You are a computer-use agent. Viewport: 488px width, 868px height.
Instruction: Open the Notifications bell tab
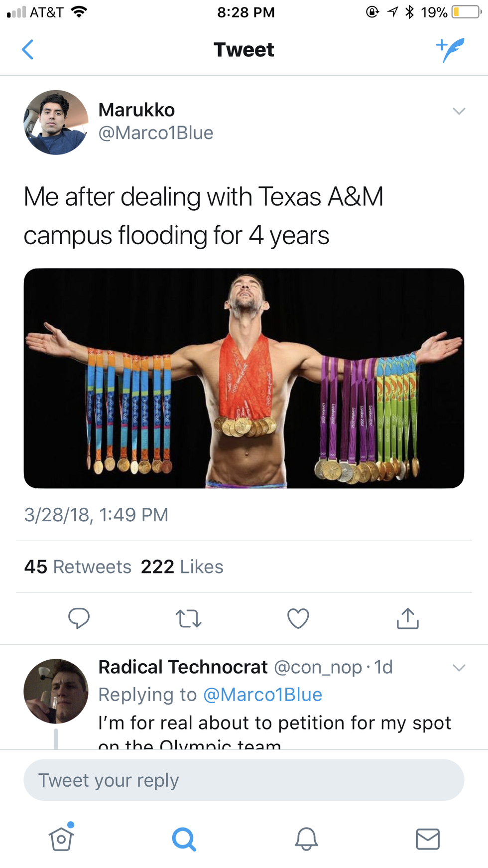coord(306,839)
